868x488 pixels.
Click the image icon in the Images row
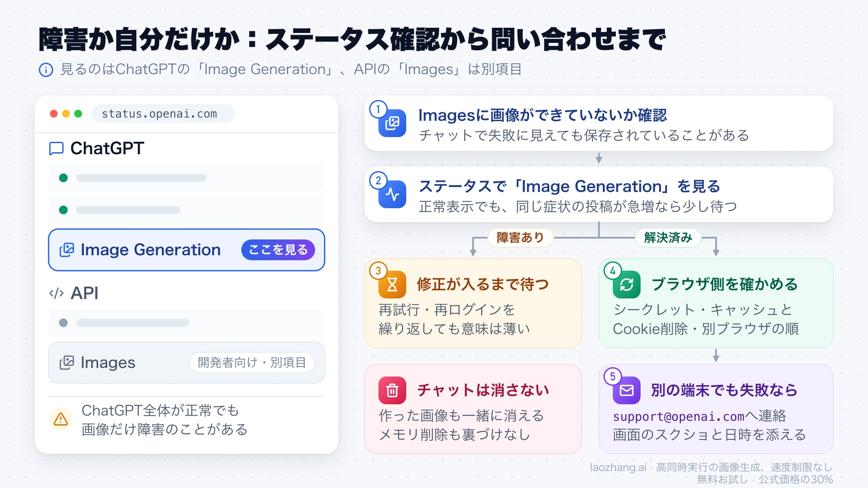pos(67,363)
